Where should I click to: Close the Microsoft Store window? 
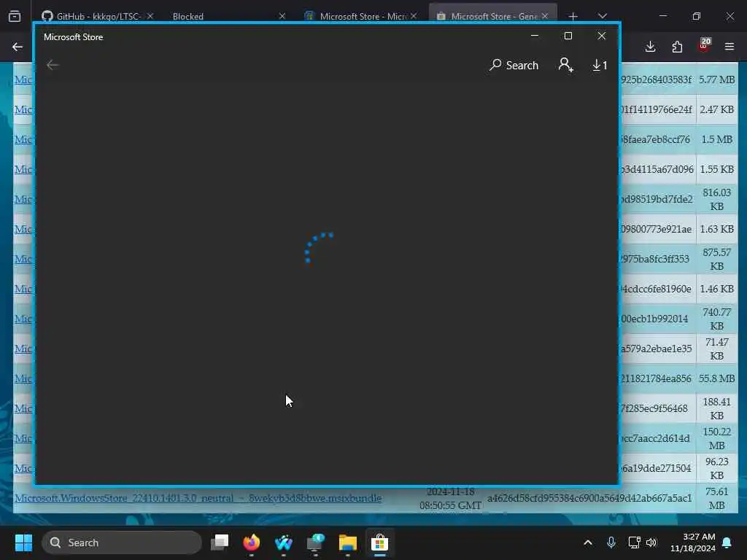pos(602,36)
